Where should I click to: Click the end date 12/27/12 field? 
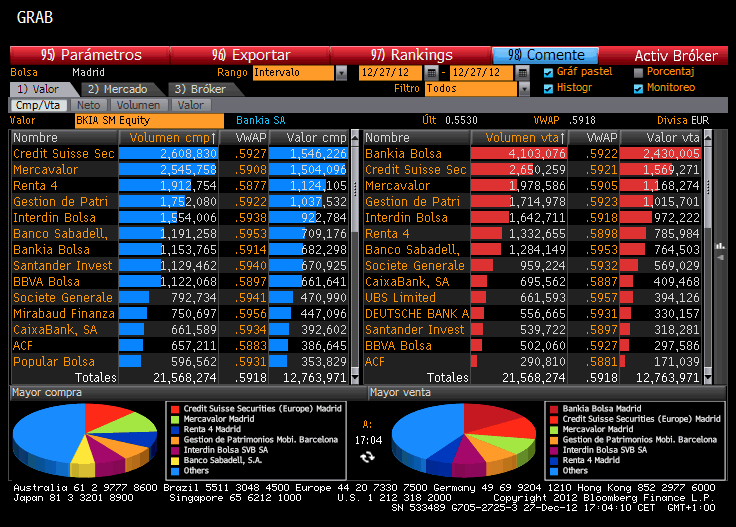[x=481, y=73]
